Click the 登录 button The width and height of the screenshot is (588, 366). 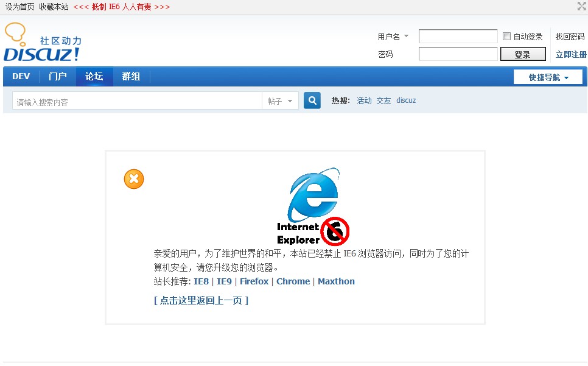pyautogui.click(x=523, y=54)
